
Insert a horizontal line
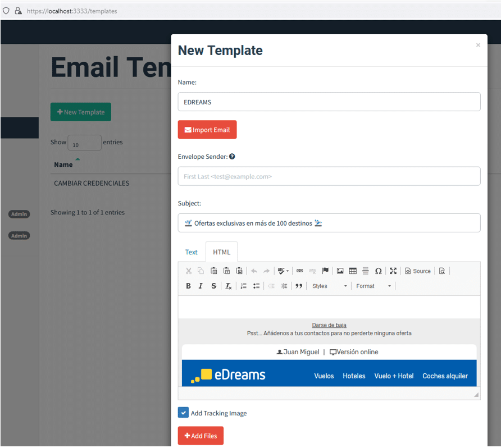(x=366, y=271)
